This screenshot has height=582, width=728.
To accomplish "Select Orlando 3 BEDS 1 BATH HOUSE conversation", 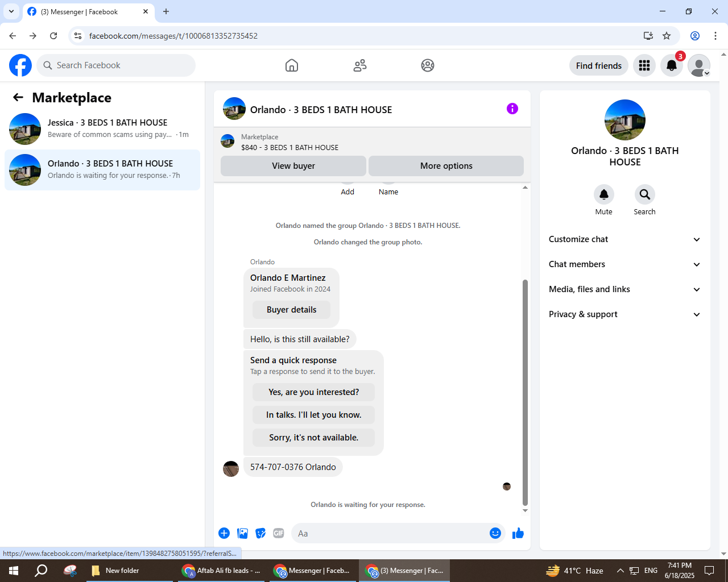I will (102, 170).
